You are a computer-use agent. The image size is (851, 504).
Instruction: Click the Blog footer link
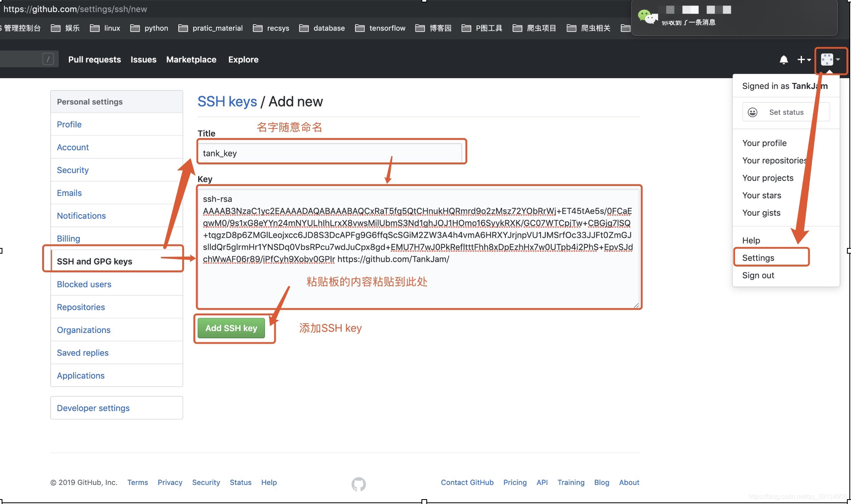[x=601, y=483]
